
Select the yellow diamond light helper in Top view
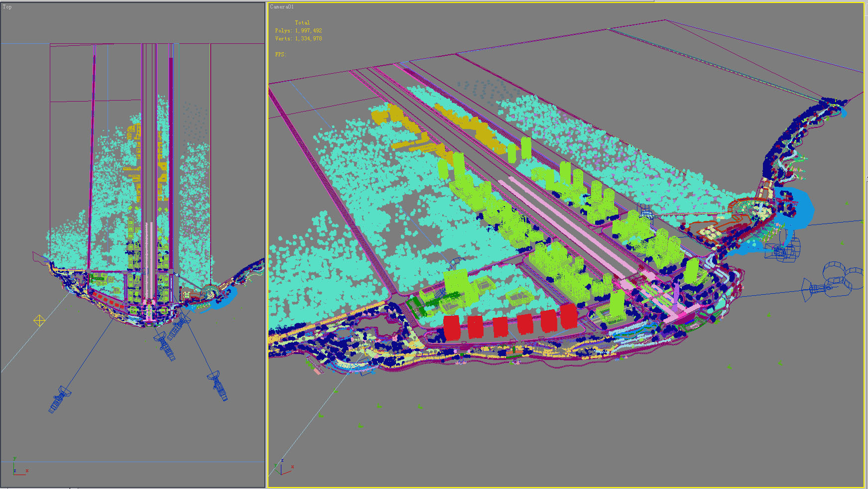click(x=39, y=321)
